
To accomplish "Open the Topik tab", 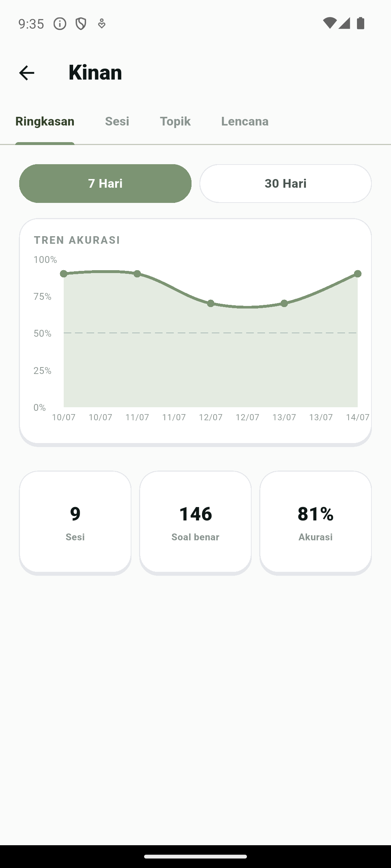I will [175, 121].
